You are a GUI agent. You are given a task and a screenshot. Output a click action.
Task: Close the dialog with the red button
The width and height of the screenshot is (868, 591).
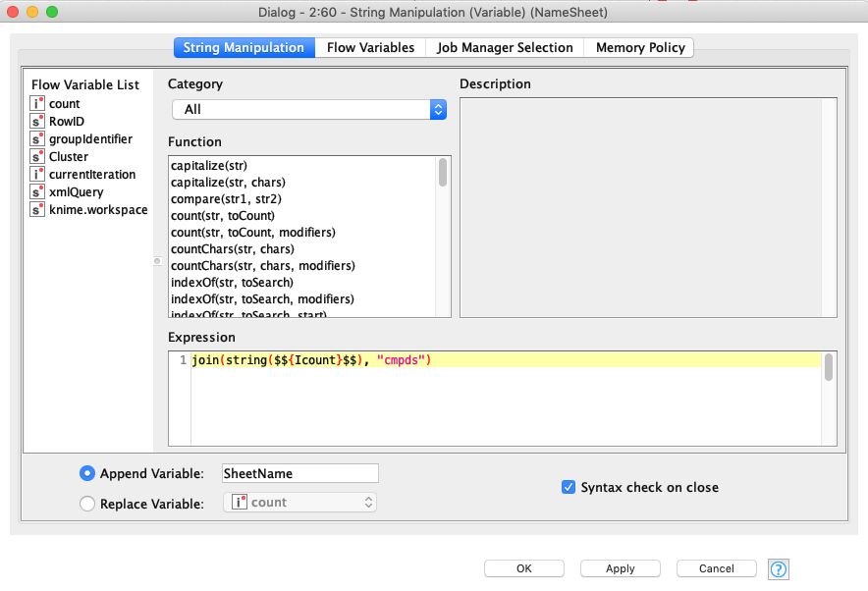13,12
